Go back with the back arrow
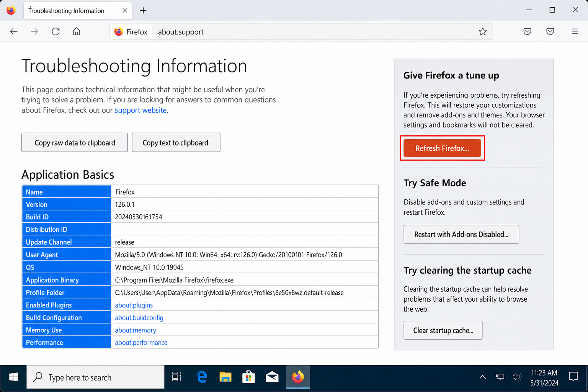This screenshot has width=588, height=392. point(14,31)
